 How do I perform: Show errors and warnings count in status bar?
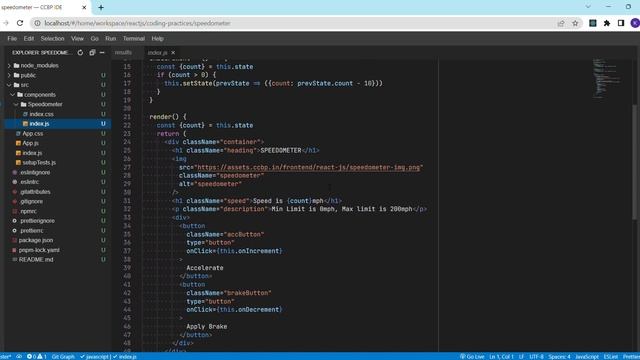tap(37, 356)
